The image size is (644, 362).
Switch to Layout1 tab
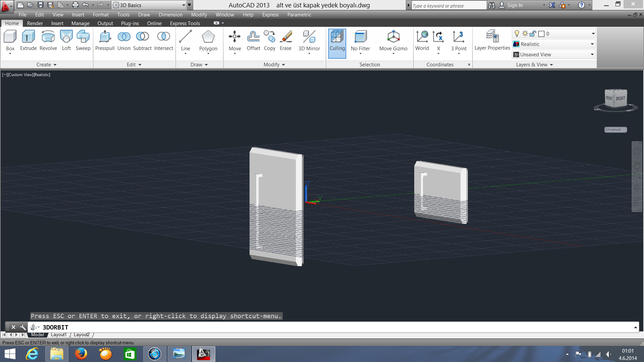pos(59,335)
